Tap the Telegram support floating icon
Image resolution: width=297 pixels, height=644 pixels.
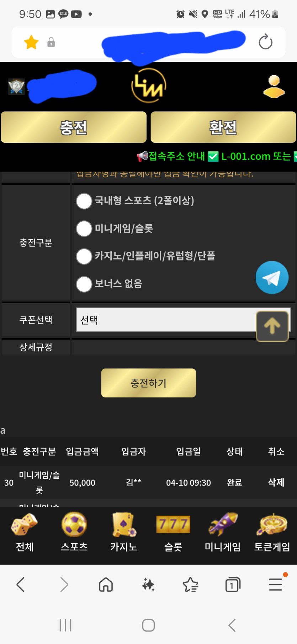click(272, 278)
